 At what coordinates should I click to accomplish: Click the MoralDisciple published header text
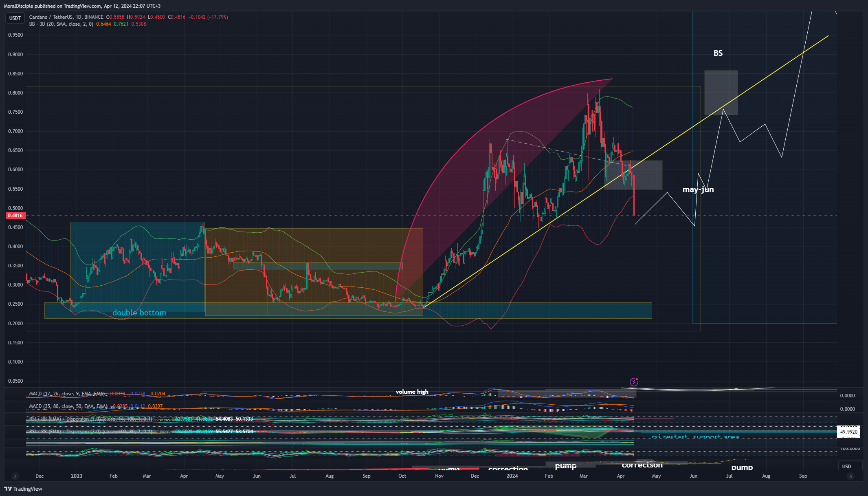click(82, 6)
